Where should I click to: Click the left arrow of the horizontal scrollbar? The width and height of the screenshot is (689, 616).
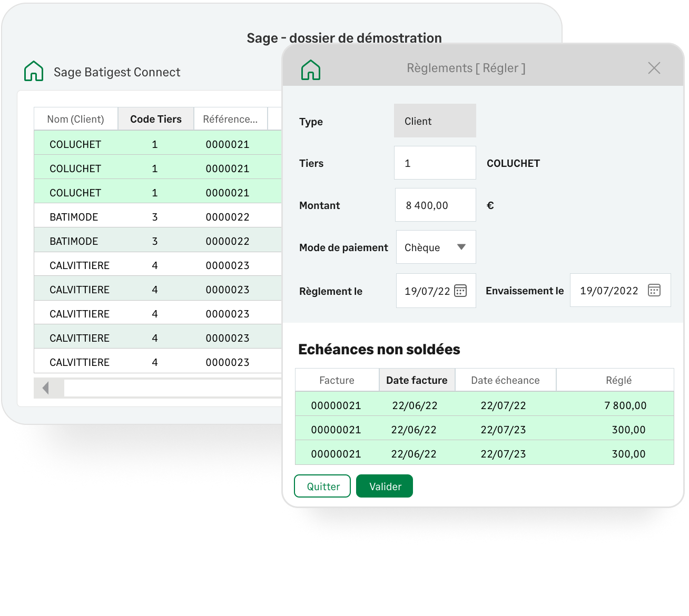[x=46, y=388]
